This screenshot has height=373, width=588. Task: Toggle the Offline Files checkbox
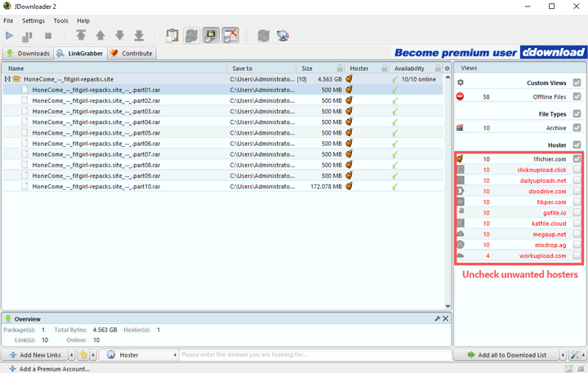coord(577,96)
